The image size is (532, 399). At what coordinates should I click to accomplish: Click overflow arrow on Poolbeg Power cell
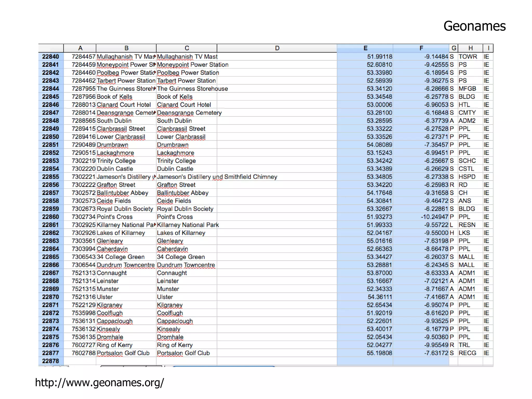point(155,73)
